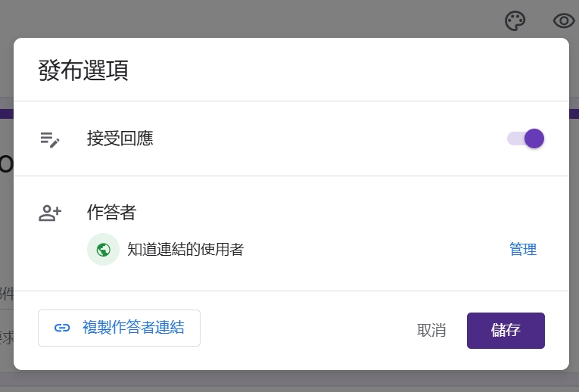Click the list-pencil icon beside 接受回應

[x=50, y=139]
